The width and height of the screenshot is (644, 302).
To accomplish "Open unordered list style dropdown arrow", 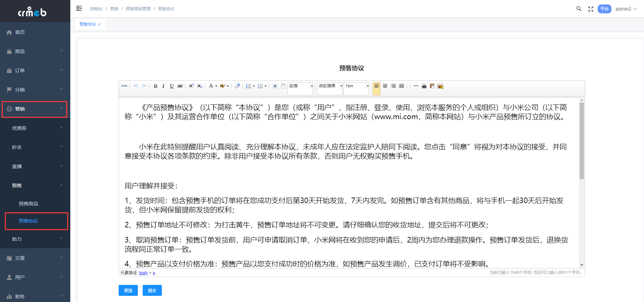I will 265,86.
